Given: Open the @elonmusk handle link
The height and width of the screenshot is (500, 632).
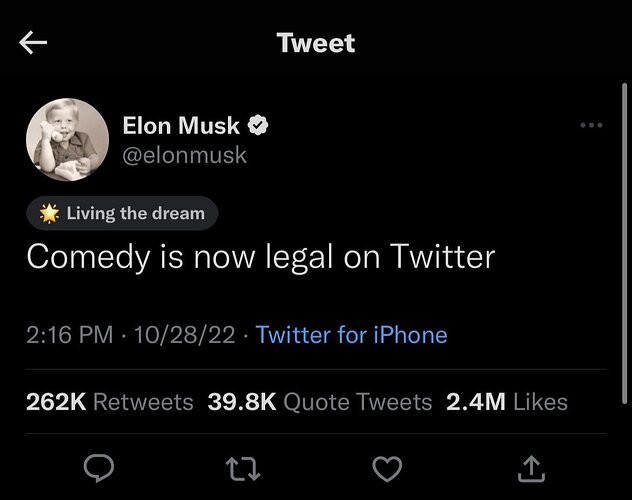Looking at the screenshot, I should coord(184,156).
